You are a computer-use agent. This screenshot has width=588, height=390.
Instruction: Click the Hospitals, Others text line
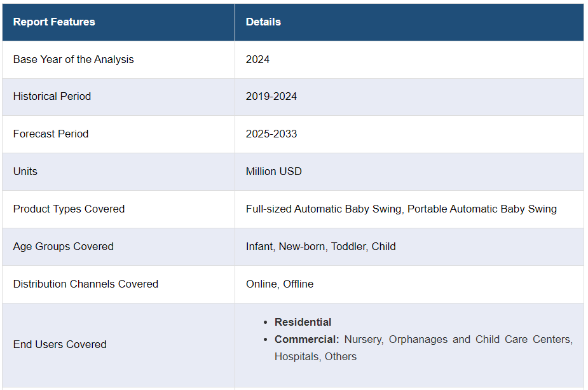(x=315, y=356)
